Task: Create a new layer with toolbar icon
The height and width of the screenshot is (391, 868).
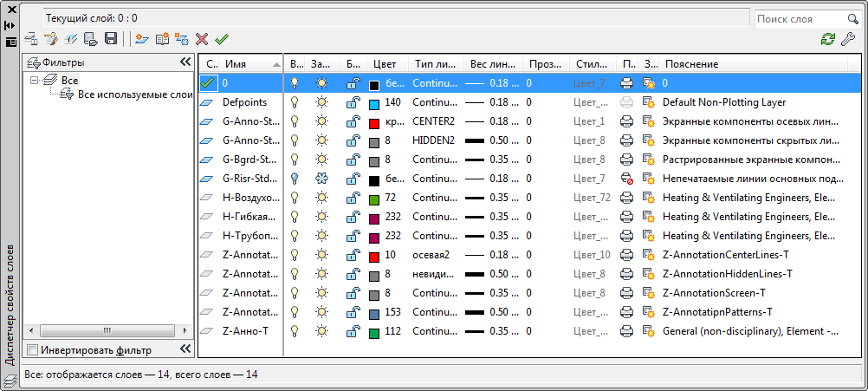Action: [142, 39]
